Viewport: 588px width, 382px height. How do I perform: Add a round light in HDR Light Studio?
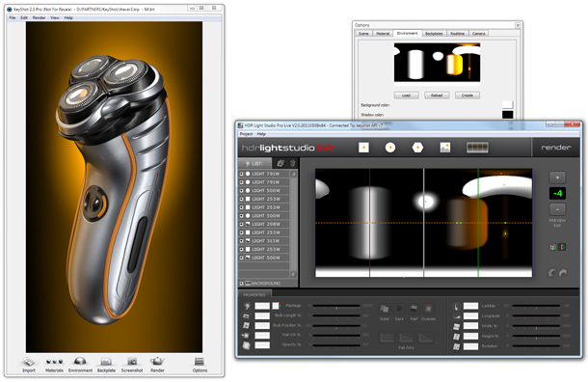[390, 148]
